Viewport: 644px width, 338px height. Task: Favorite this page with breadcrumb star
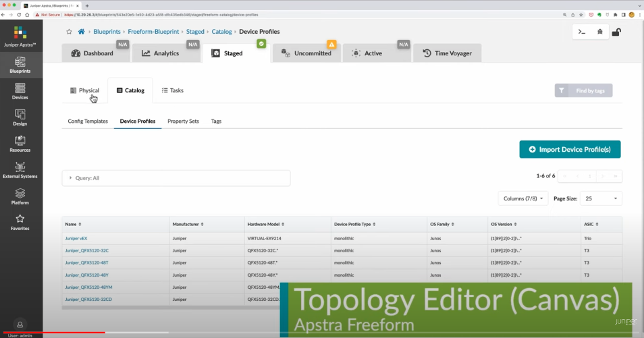[69, 32]
